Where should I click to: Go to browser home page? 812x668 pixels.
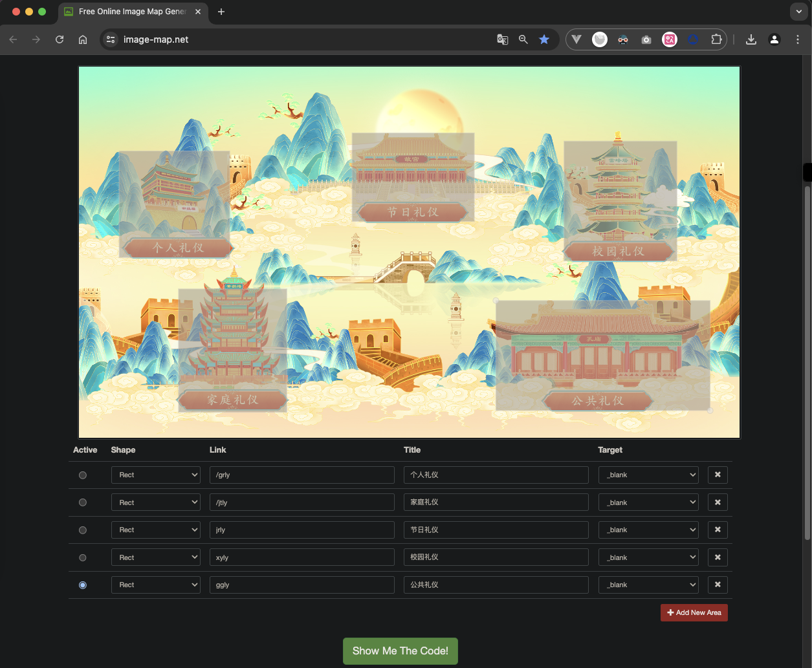click(x=83, y=39)
